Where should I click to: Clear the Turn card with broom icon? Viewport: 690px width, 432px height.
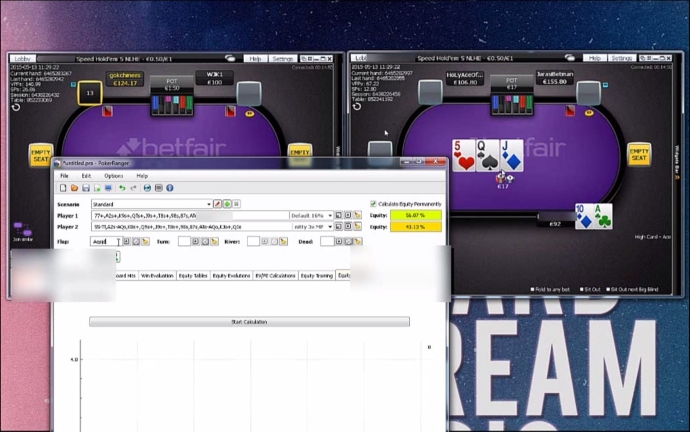pyautogui.click(x=214, y=242)
